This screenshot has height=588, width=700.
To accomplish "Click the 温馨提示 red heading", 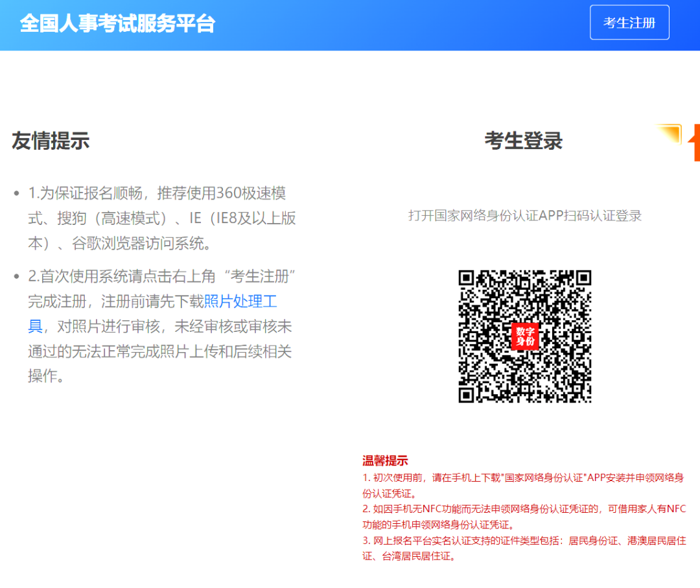I will pos(385,460).
